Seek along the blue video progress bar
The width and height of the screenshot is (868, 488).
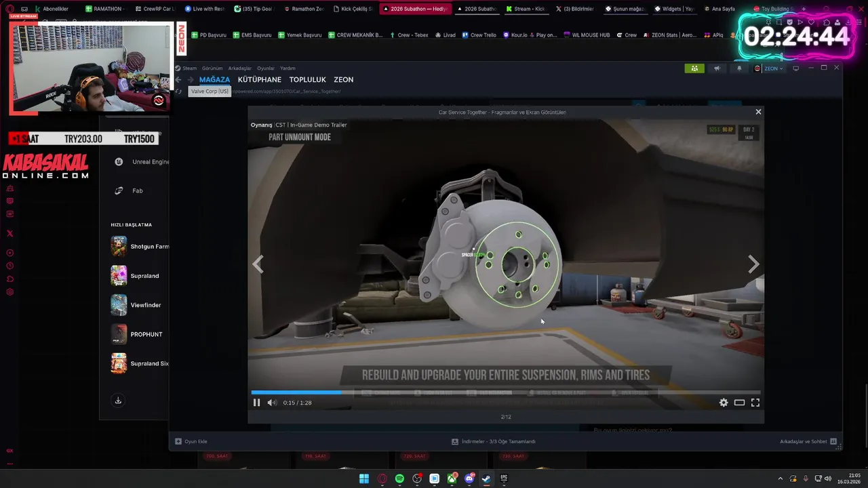[506, 392]
